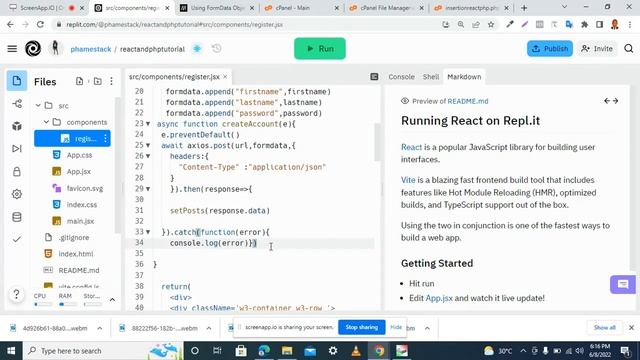
Task: Publish the repl
Action: click(550, 49)
